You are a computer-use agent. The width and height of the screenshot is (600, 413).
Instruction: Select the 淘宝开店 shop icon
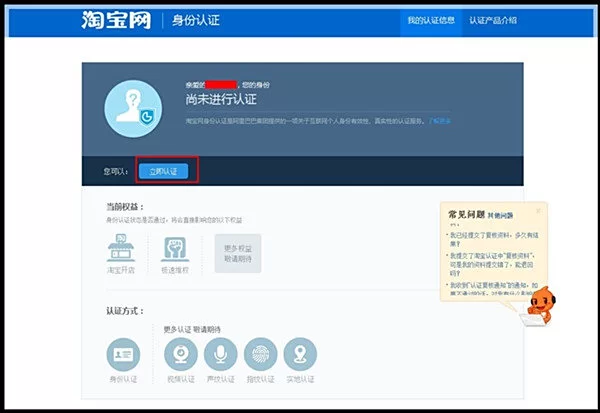(x=123, y=251)
